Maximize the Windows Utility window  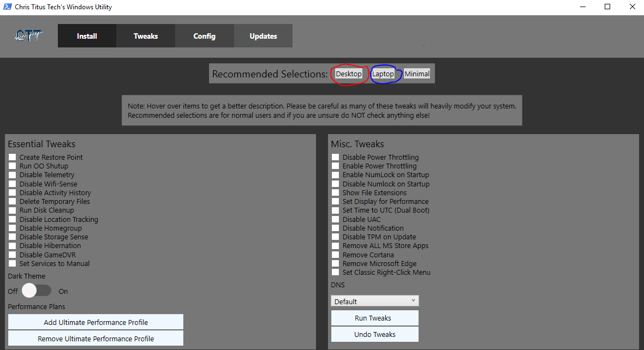pyautogui.click(x=607, y=7)
